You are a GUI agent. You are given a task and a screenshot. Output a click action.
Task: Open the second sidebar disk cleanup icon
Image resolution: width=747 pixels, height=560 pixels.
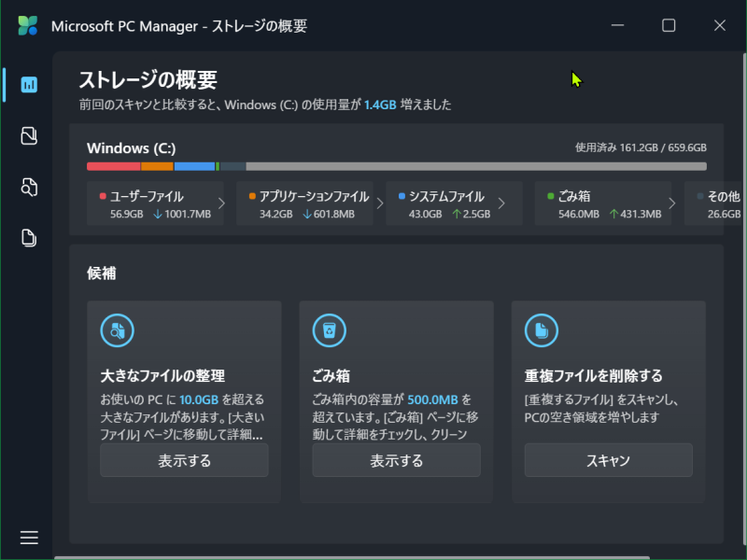[29, 136]
